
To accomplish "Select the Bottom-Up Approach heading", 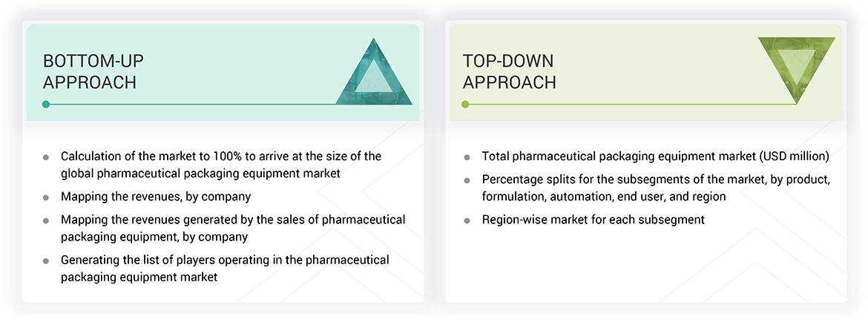I will [90, 71].
